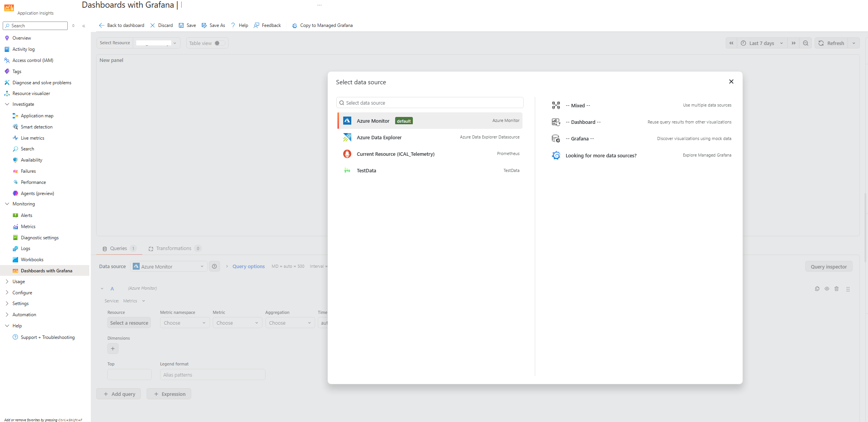868x422 pixels.
Task: Click the Discard X icon
Action: [x=152, y=25]
